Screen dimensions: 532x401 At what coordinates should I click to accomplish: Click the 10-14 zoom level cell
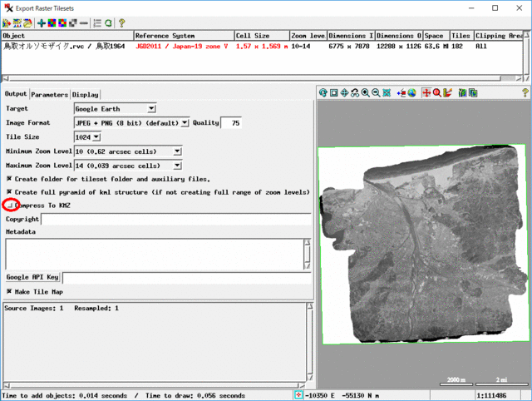point(301,47)
